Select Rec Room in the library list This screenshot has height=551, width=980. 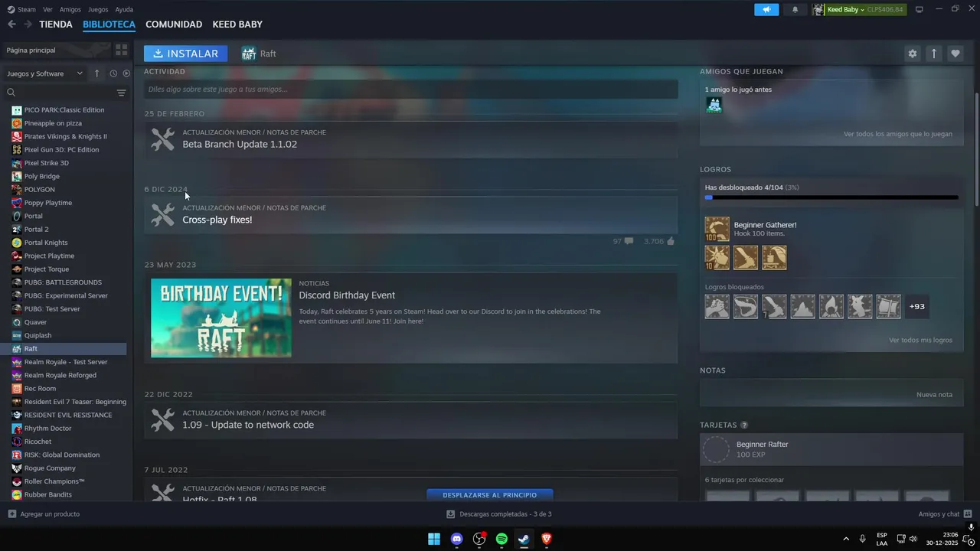pos(40,389)
